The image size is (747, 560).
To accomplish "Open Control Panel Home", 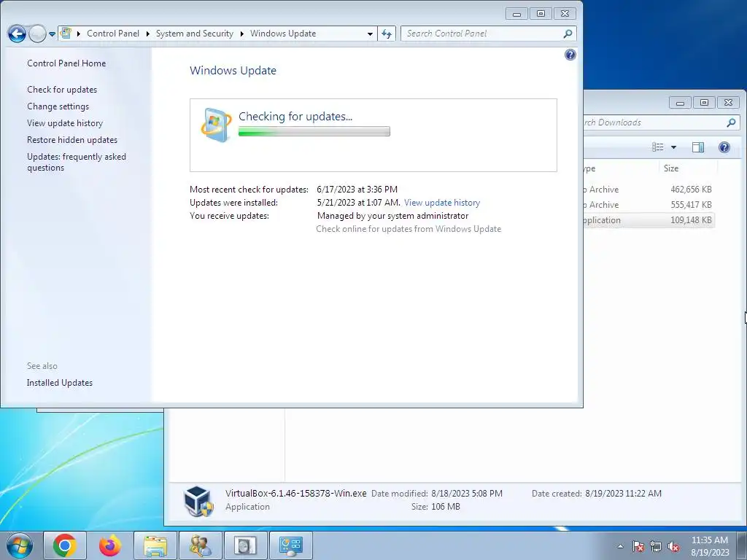I will (x=66, y=63).
